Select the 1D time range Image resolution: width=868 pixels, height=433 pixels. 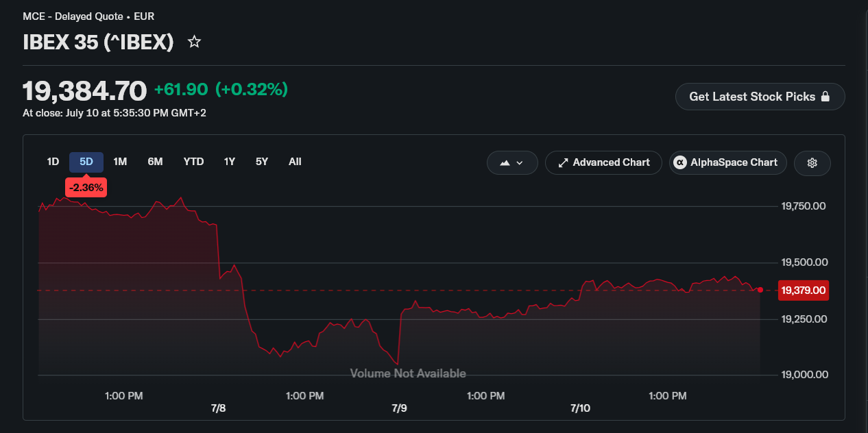53,162
